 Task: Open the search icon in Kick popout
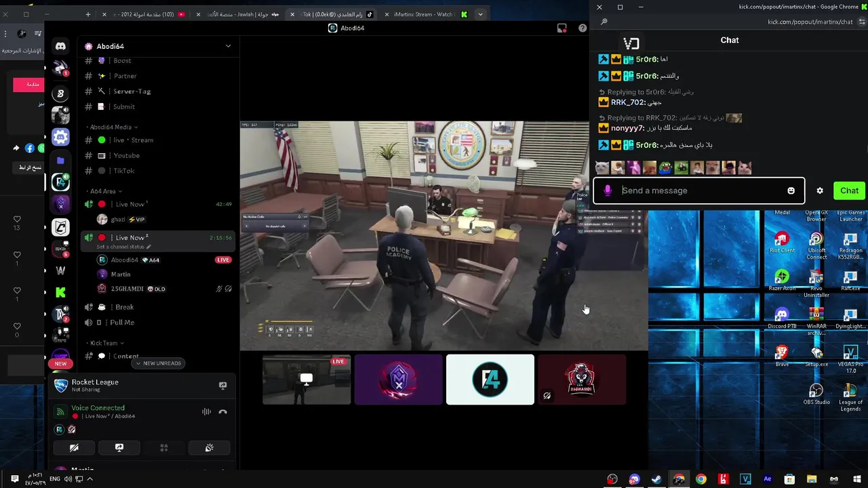(x=604, y=22)
